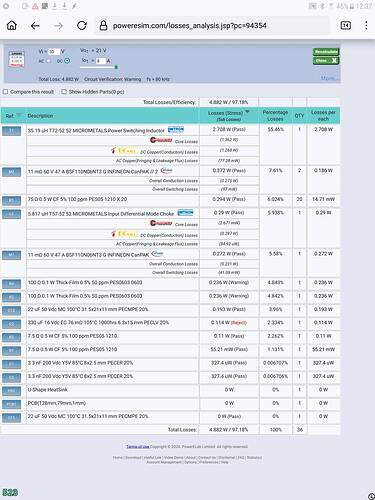Click the 55.46% percentage cell
The image size is (375, 500).
pos(276,129)
